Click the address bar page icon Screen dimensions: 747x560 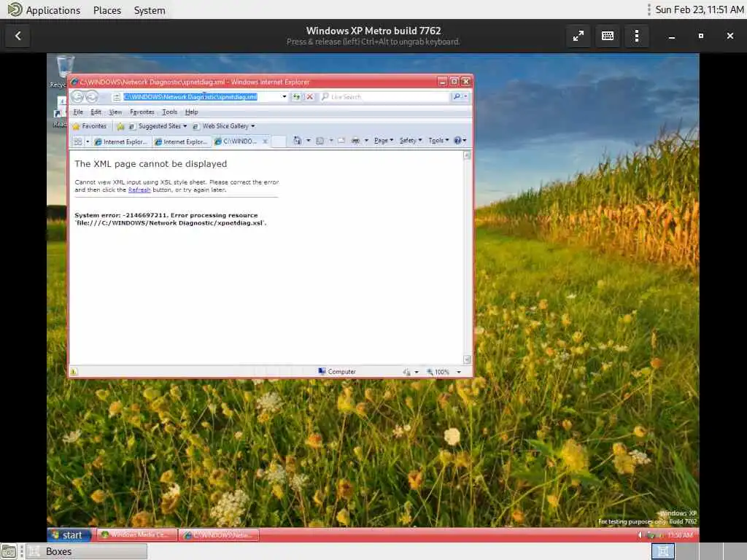click(116, 97)
